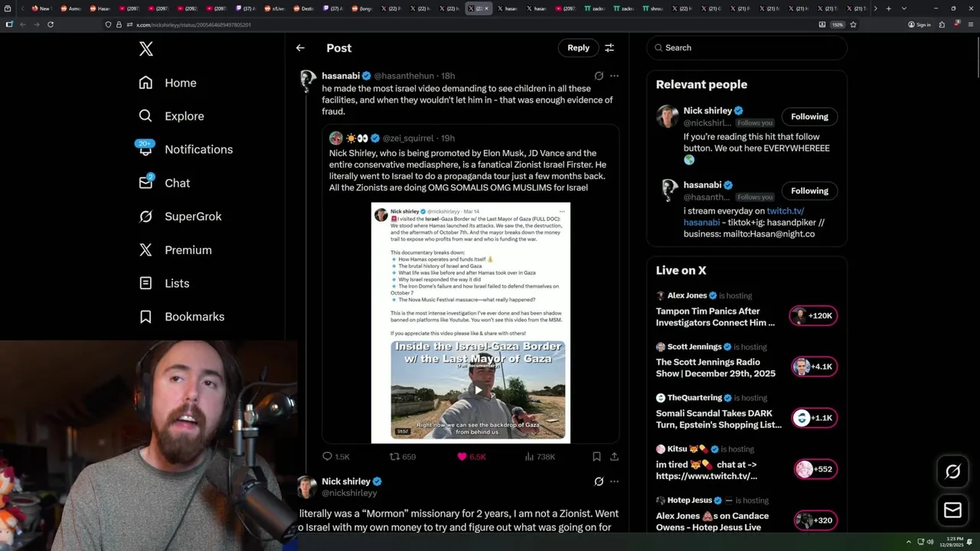980x551 pixels.
Task: Toggle Following for hasanabi
Action: coord(809,191)
